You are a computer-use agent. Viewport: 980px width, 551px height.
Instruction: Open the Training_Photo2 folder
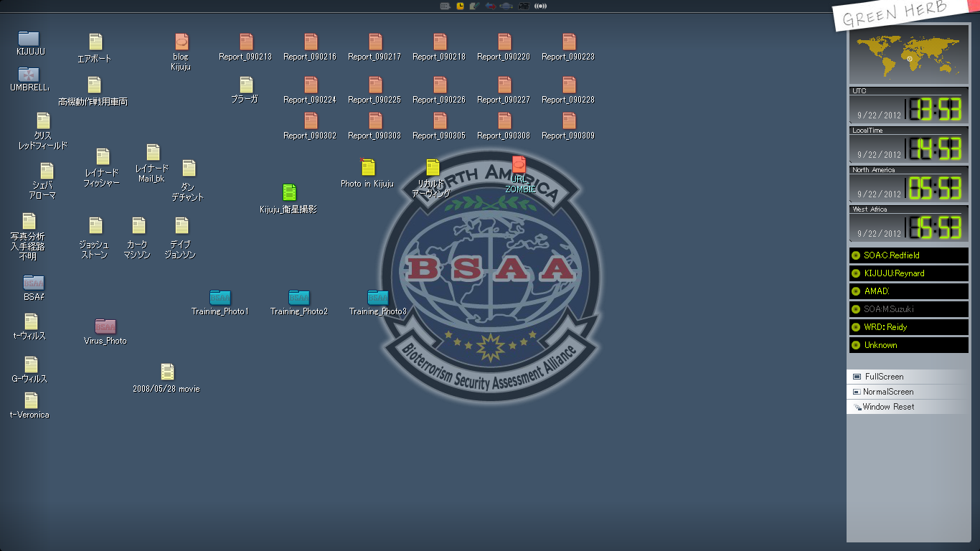pos(299,297)
